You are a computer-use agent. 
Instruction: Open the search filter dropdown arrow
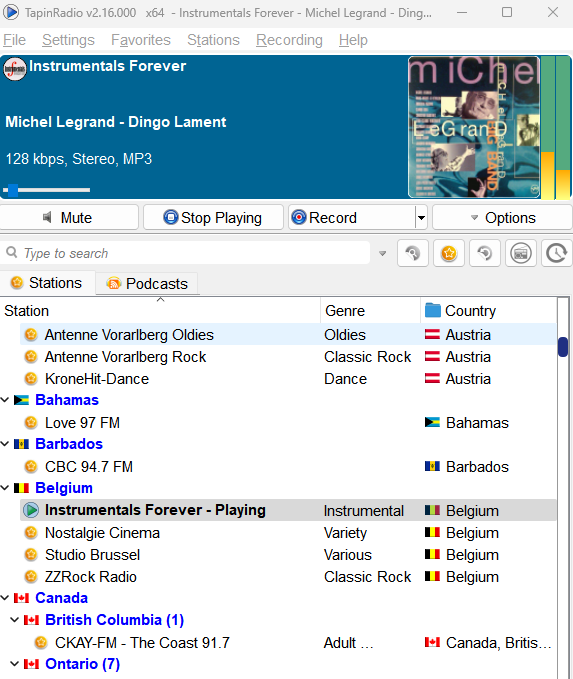coord(382,253)
